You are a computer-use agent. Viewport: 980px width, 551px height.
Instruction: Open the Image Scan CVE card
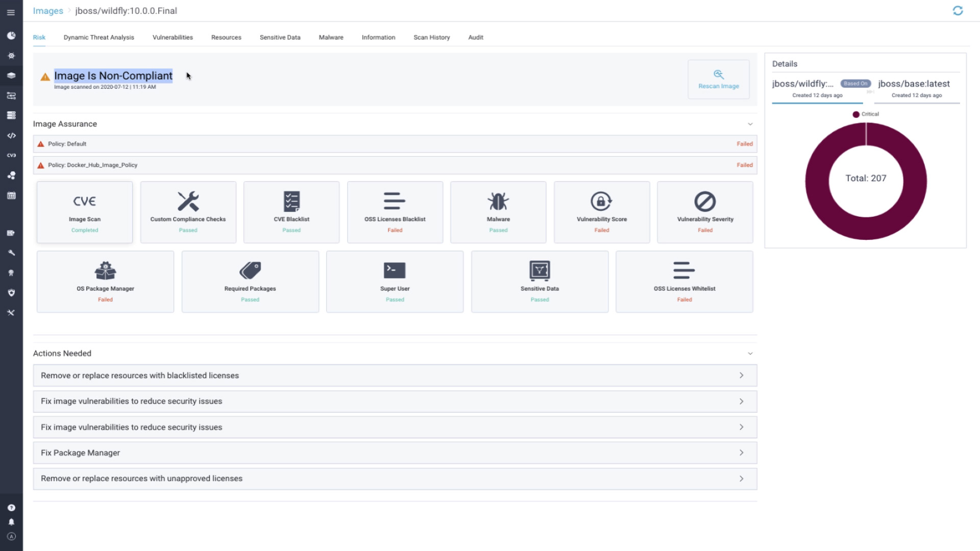(85, 212)
